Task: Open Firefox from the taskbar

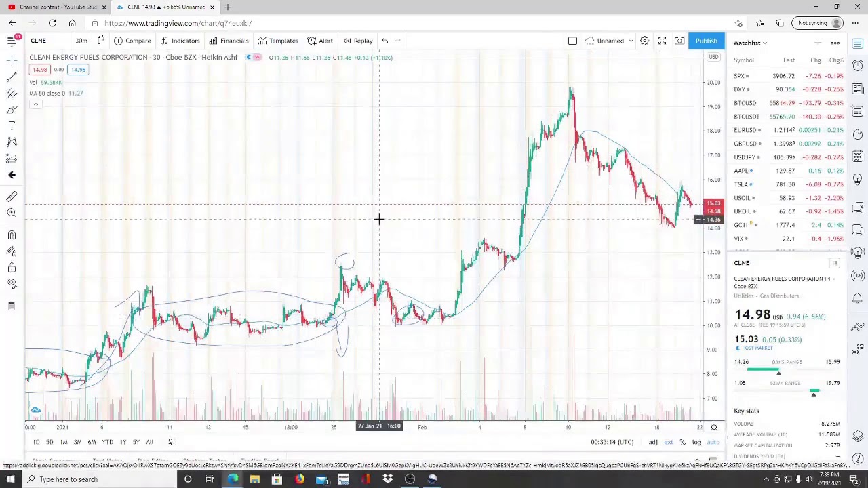Action: [x=299, y=479]
